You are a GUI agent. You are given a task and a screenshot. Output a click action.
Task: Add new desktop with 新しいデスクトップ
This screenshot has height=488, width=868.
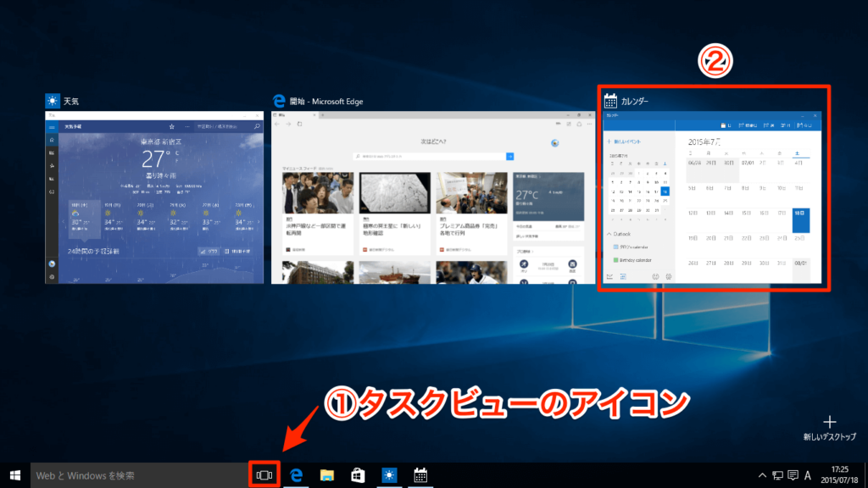[x=829, y=428]
